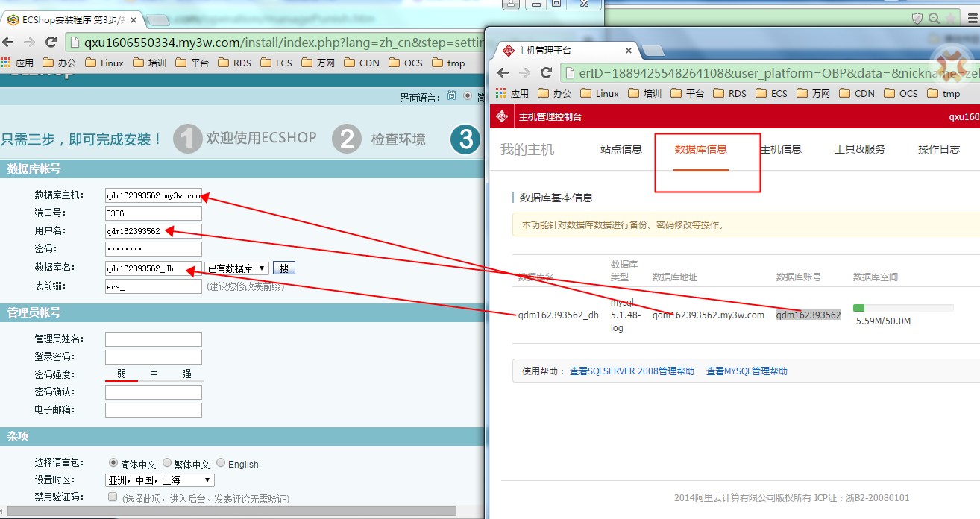Reload the ECShop installer page
Image resolution: width=980 pixels, height=519 pixels.
tap(51, 42)
